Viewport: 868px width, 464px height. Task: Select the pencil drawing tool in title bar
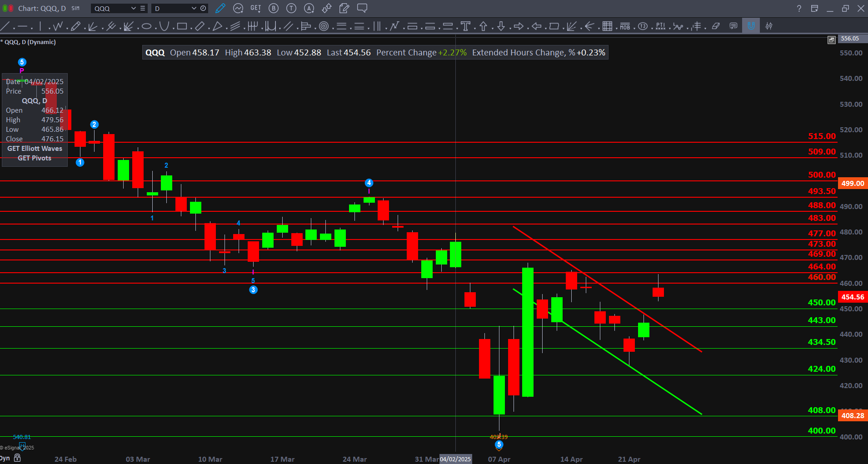220,8
